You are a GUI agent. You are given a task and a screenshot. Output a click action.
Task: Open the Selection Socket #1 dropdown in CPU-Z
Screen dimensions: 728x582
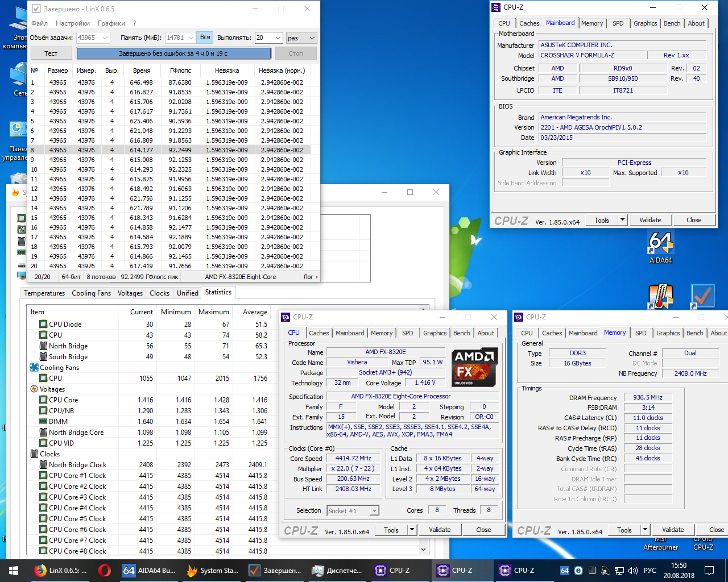point(374,510)
